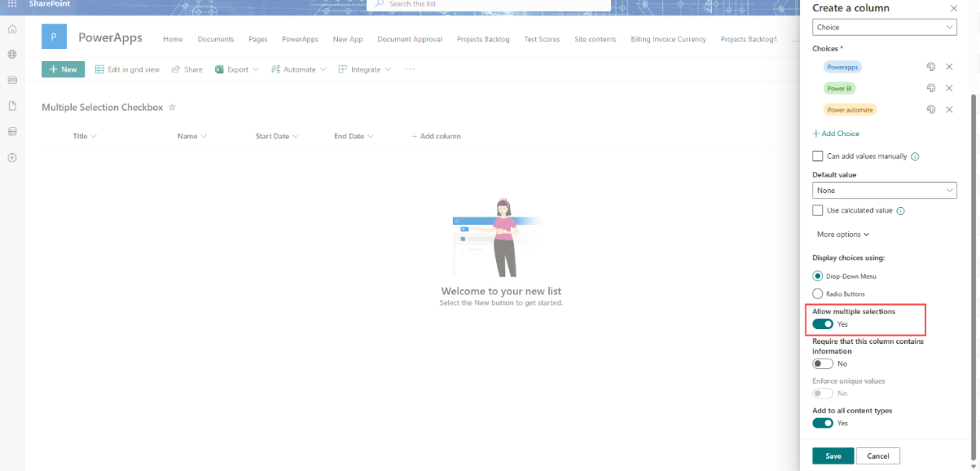Select the Home icon in the left sidebar
Image resolution: width=980 pixels, height=471 pixels.
click(x=12, y=29)
